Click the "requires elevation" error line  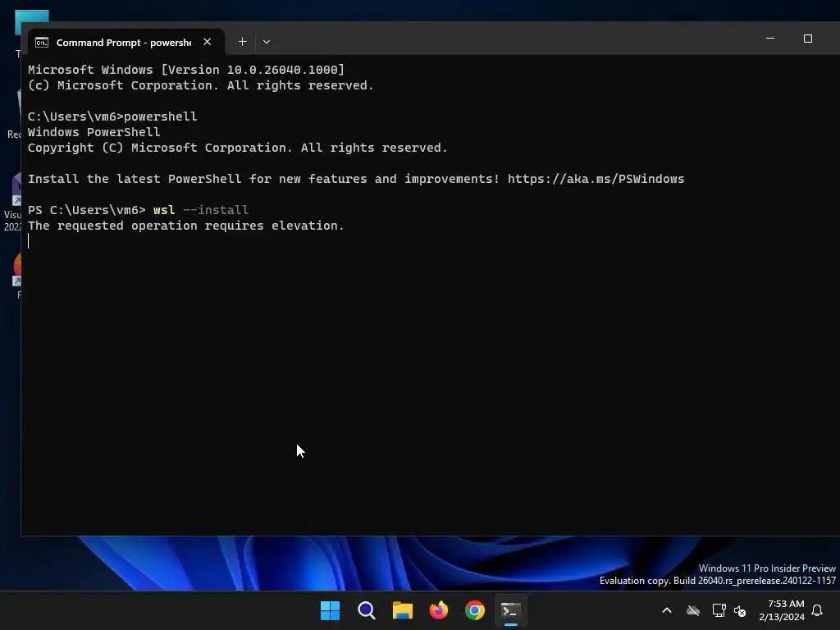(186, 226)
